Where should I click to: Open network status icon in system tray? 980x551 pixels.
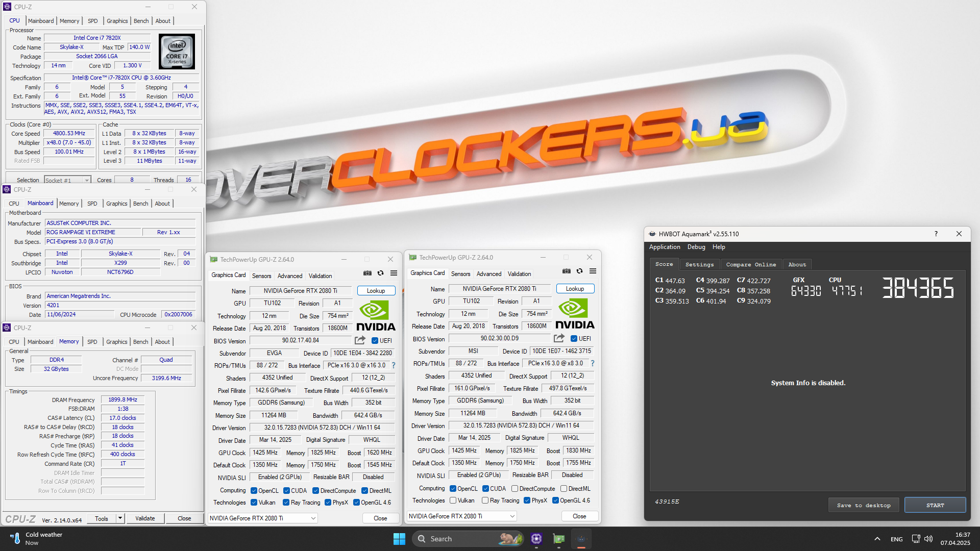coord(916,539)
